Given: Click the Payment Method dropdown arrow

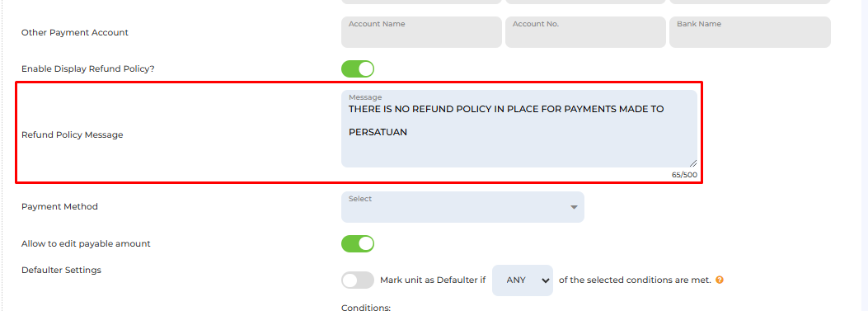Looking at the screenshot, I should point(574,207).
